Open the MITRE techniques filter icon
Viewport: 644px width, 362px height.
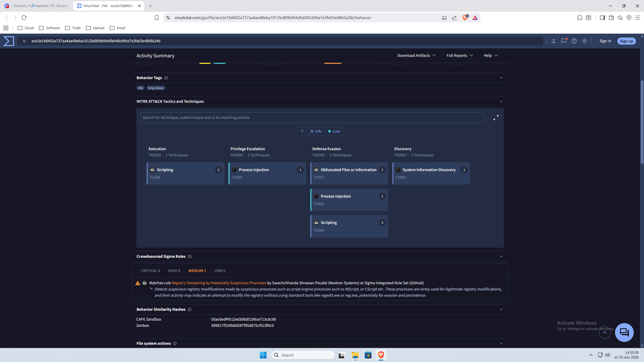point(302,131)
